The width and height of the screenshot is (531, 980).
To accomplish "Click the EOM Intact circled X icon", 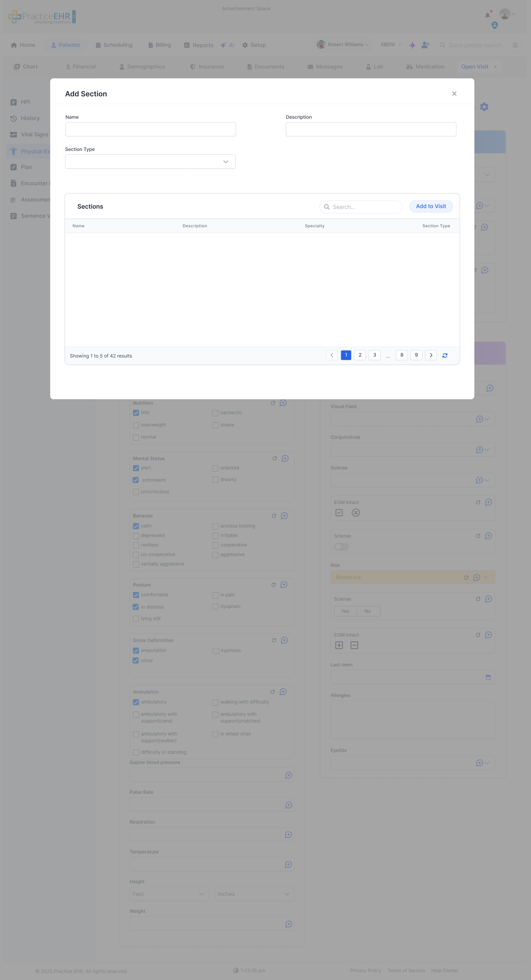I will (356, 513).
